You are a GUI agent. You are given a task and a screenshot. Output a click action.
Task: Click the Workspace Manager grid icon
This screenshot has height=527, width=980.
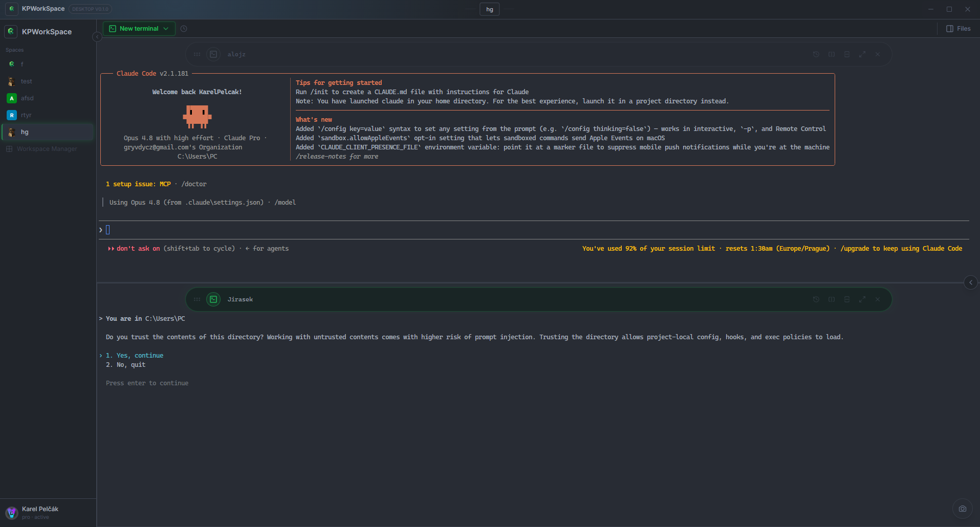coord(9,149)
